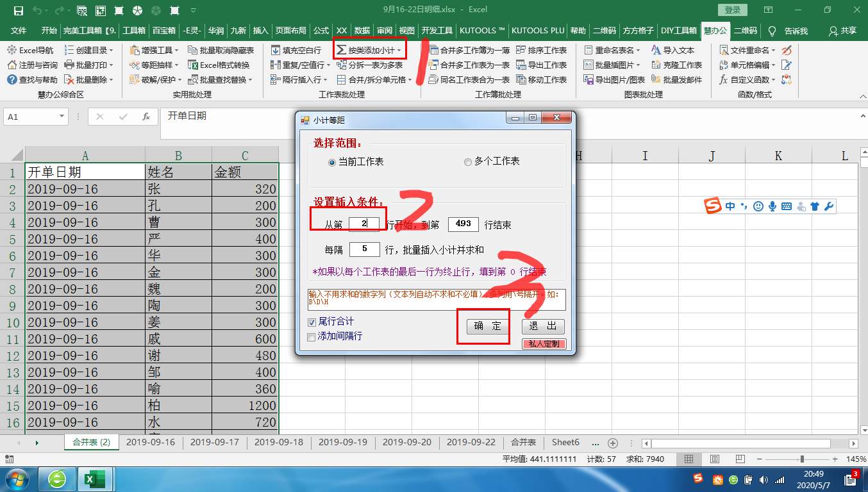Click the normal view status bar icon
This screenshot has height=492, width=868.
(689, 459)
